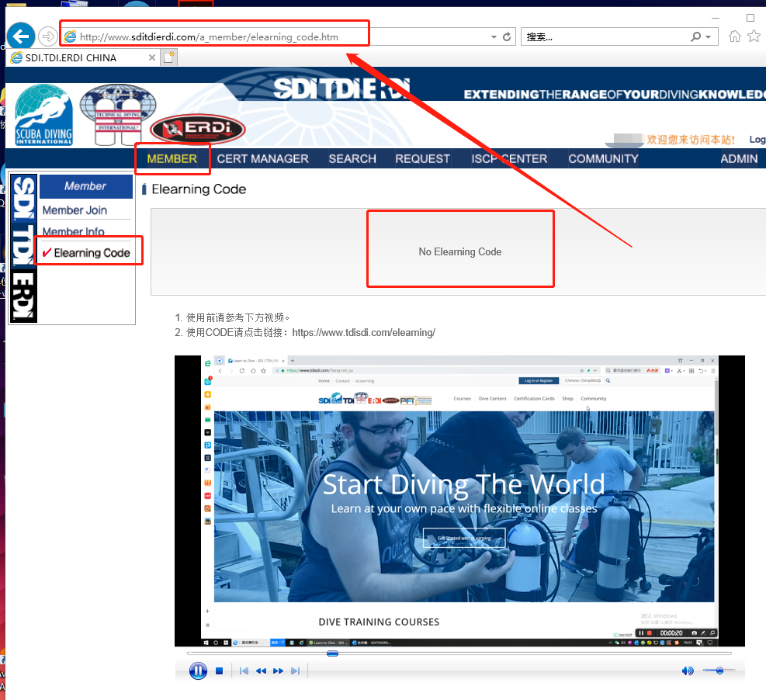Fast forward the video

(279, 671)
